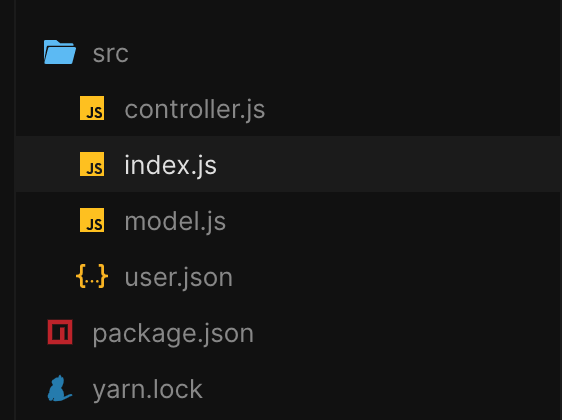
Task: Click the blue src folder icon
Action: (60, 52)
